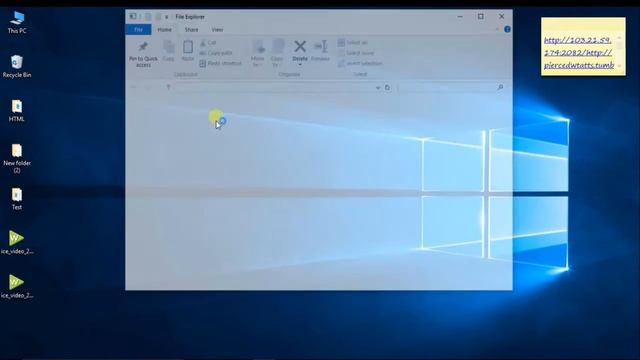Switch to the Share tab
Screen dimensions: 640x360
tap(191, 29)
